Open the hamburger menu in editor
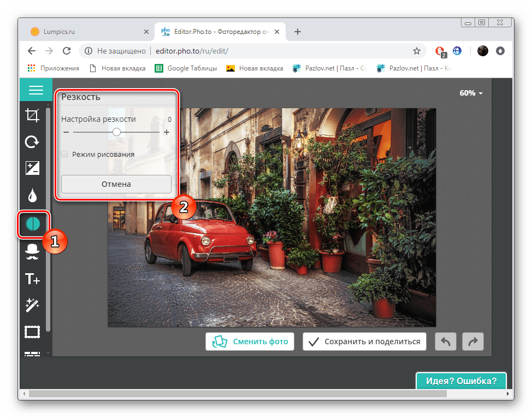This screenshot has width=532, height=418. 36,90
